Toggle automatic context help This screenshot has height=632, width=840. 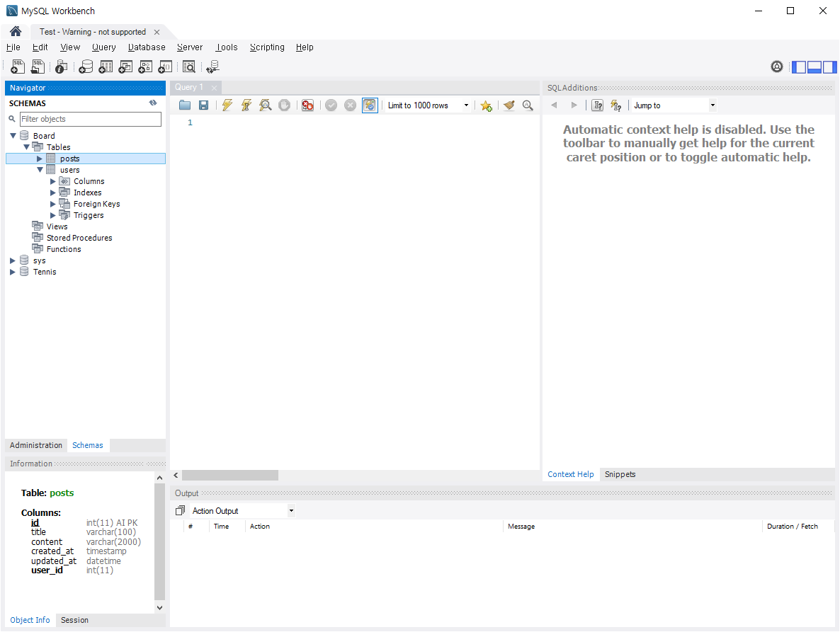coord(616,105)
